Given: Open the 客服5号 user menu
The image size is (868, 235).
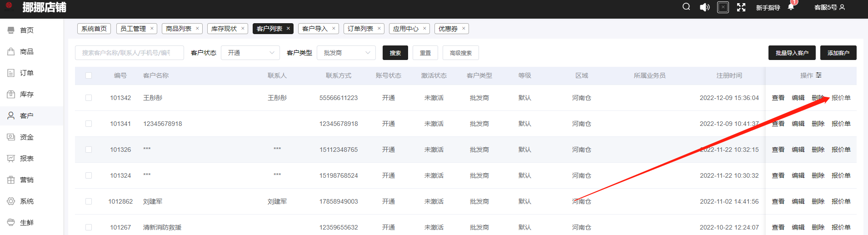Looking at the screenshot, I should [x=829, y=7].
